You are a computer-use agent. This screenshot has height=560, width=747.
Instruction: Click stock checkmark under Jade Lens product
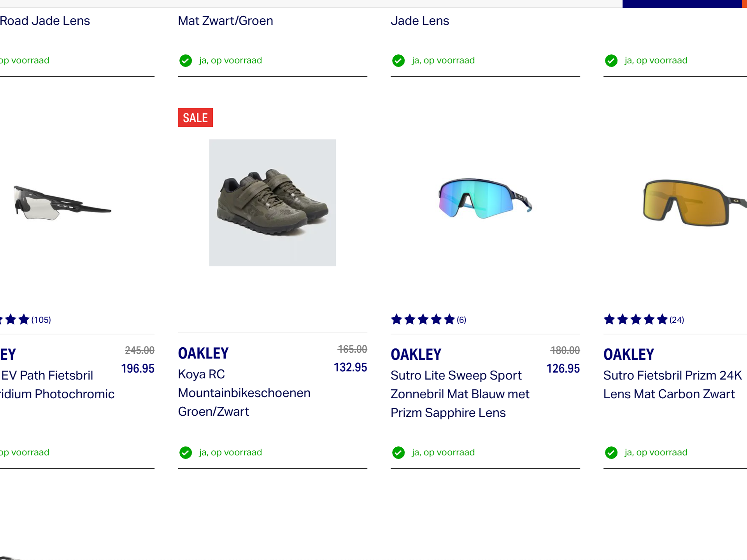pyautogui.click(x=398, y=61)
